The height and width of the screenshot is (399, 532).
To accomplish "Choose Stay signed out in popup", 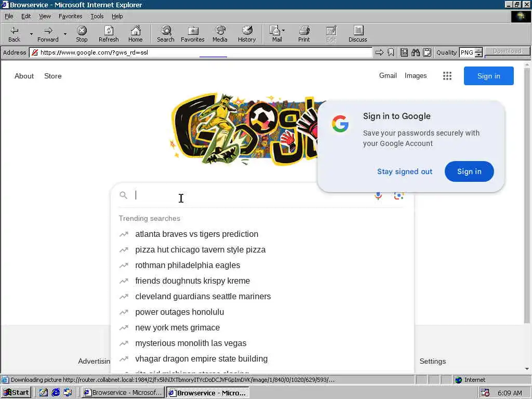I will pos(405,171).
